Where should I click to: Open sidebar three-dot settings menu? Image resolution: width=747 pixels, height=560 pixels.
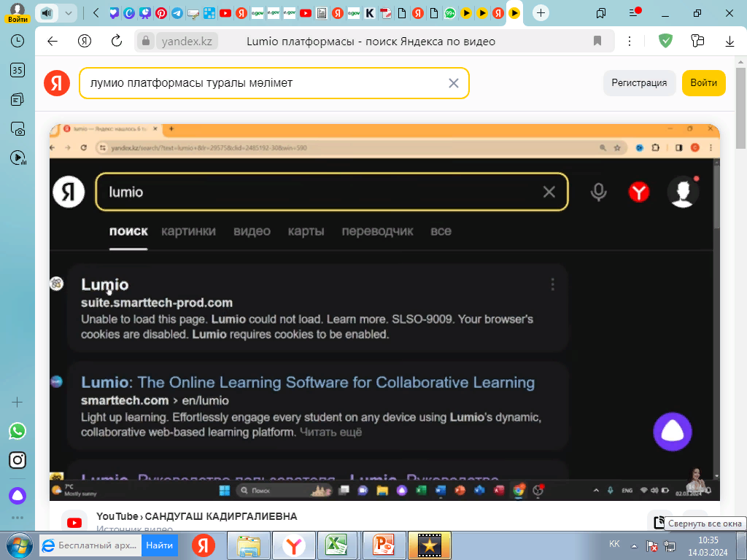click(18, 518)
